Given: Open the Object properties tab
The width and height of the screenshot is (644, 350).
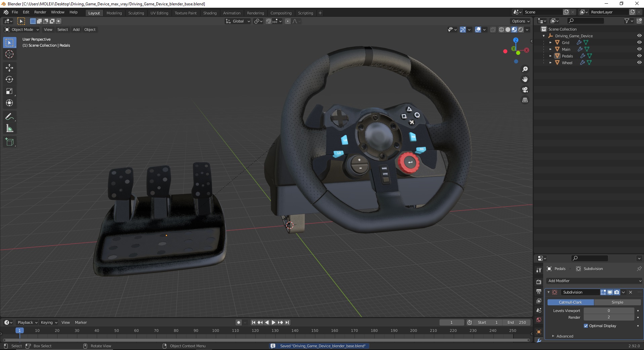Looking at the screenshot, I should 539,332.
